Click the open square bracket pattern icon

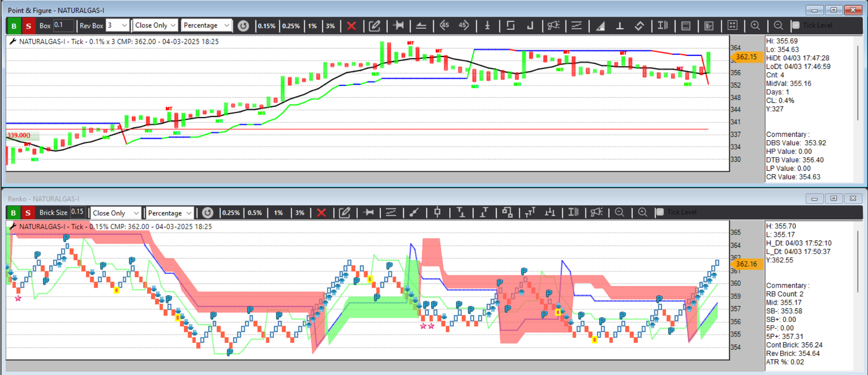click(510, 25)
